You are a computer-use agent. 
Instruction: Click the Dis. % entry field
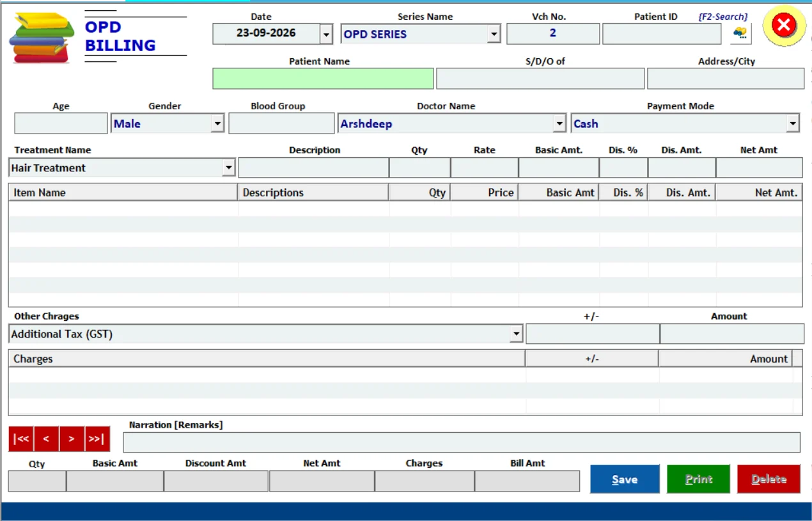tap(623, 168)
